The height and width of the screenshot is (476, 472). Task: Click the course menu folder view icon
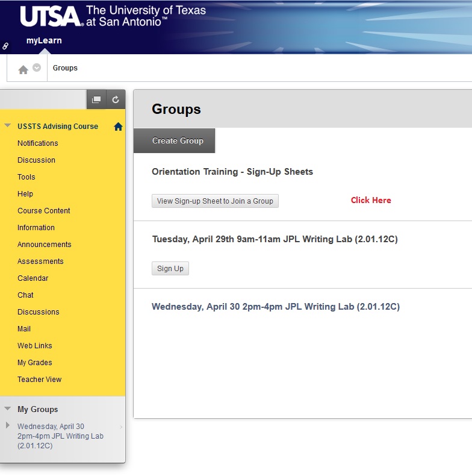(96, 100)
